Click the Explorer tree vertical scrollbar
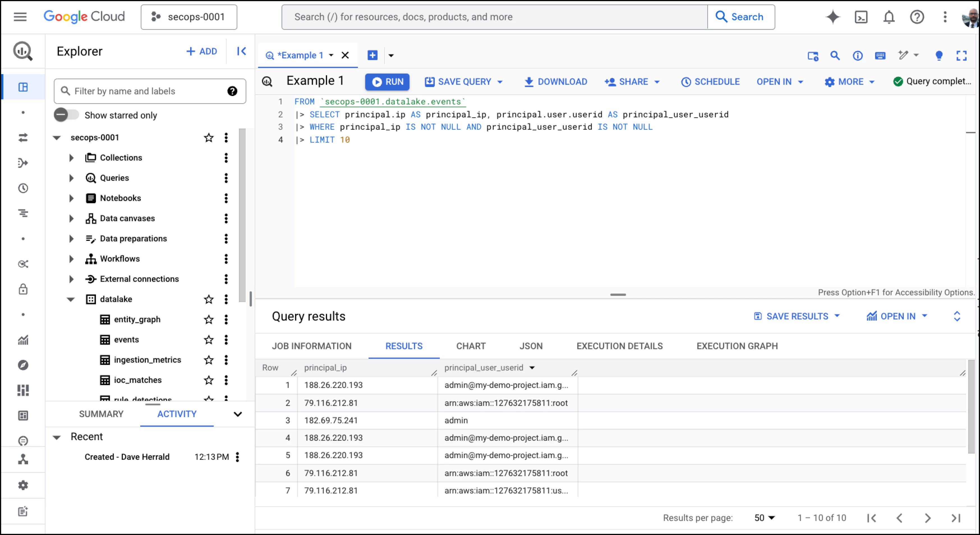The image size is (980, 535). tap(242, 215)
